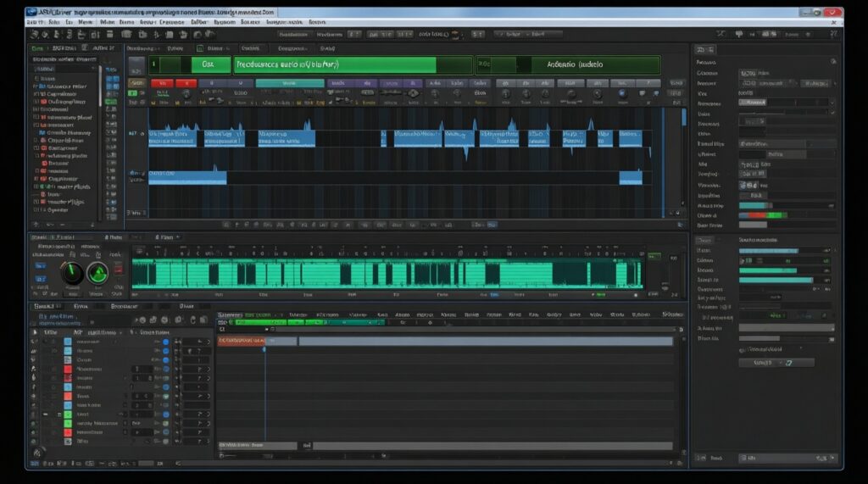The height and width of the screenshot is (484, 868).
Task: Close the window with the red close button
Action: coord(832,12)
